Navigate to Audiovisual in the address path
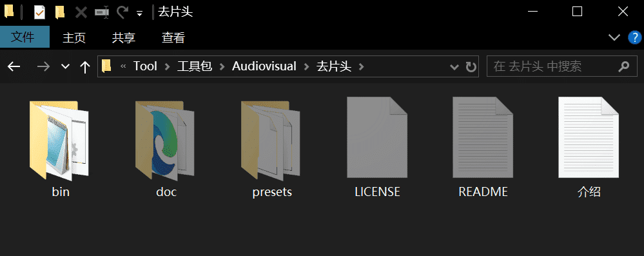644x256 pixels. pyautogui.click(x=264, y=66)
